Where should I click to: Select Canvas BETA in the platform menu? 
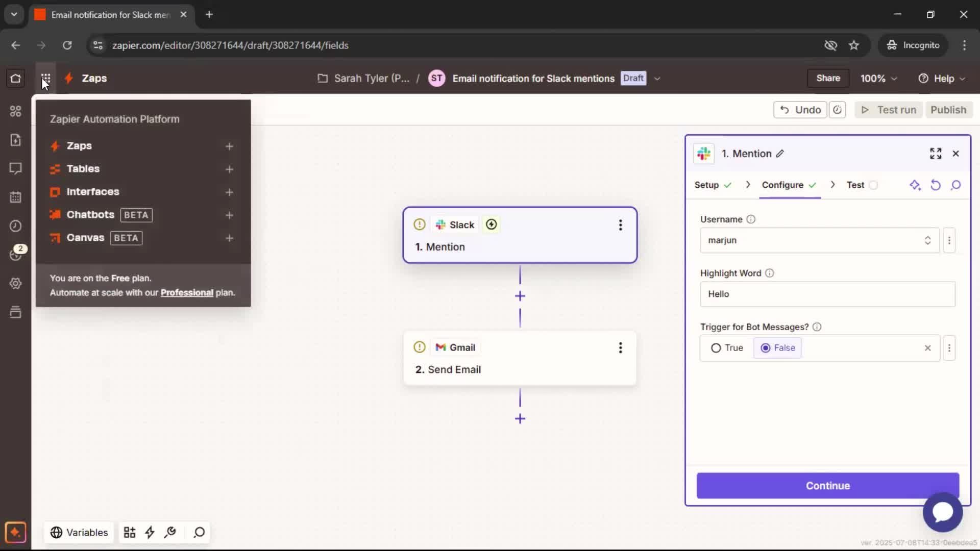[x=96, y=238]
